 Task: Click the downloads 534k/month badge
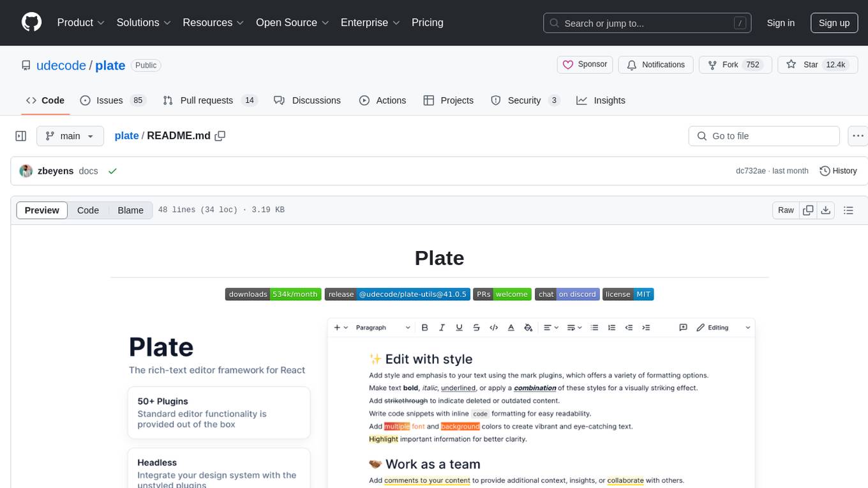(x=273, y=294)
